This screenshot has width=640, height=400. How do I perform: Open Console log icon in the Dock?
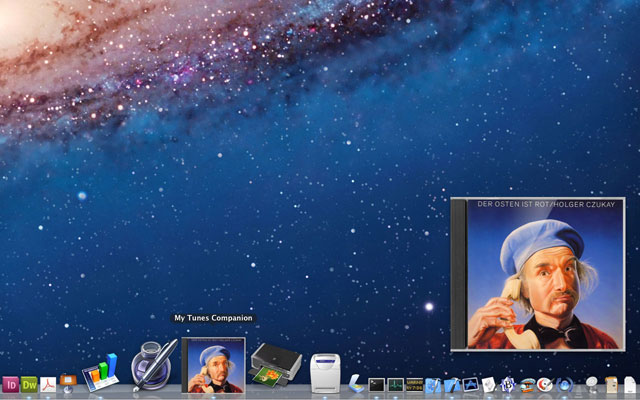(x=414, y=385)
